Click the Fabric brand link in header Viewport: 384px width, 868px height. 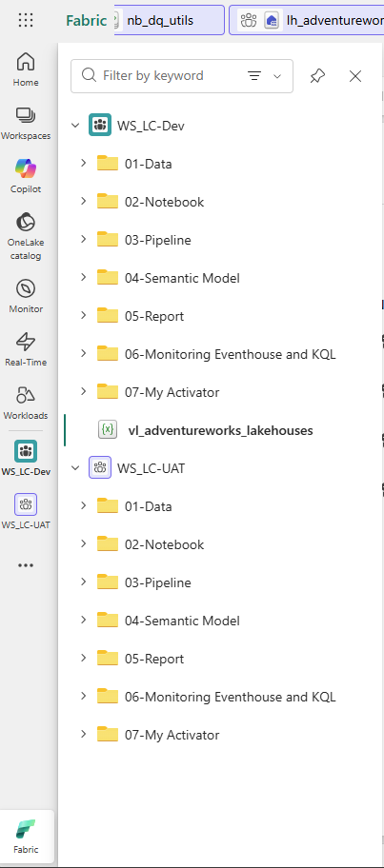point(86,21)
